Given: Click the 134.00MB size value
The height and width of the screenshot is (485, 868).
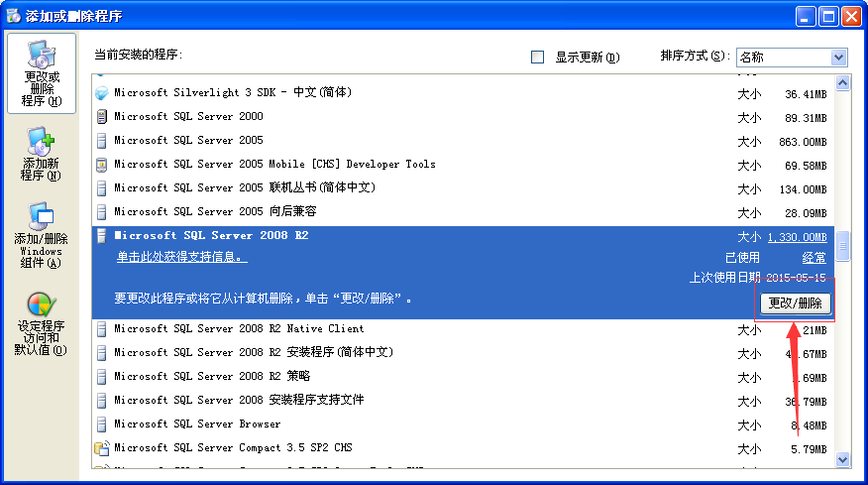Looking at the screenshot, I should (803, 189).
